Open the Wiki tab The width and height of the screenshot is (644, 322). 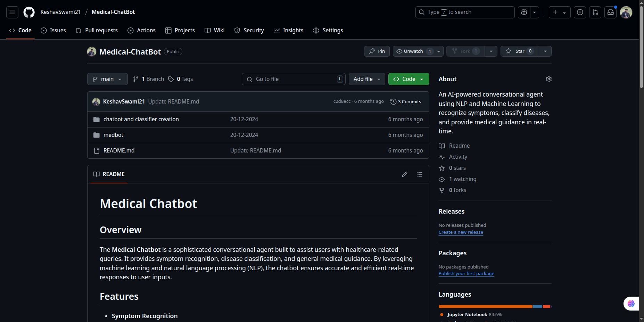click(x=215, y=31)
